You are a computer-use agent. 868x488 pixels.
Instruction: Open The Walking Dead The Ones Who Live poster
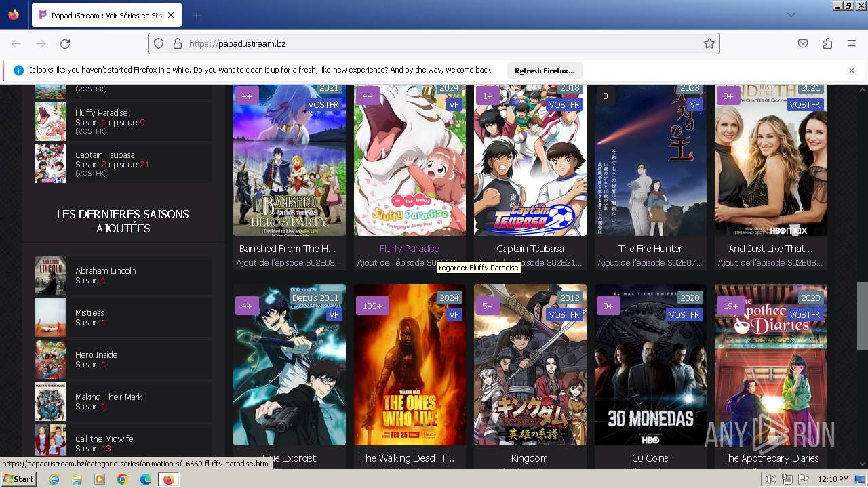click(410, 365)
